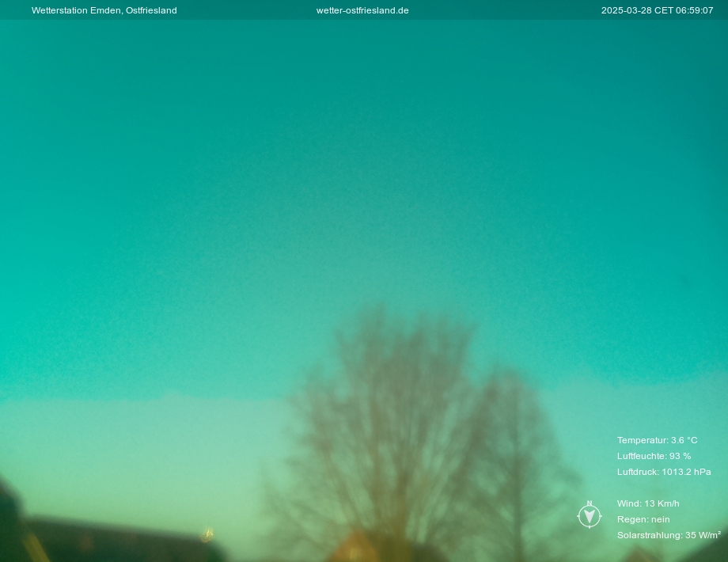728x562 pixels.
Task: Click the 'Luftdruck: 1013.2 hPa' reading
Action: [x=664, y=472]
